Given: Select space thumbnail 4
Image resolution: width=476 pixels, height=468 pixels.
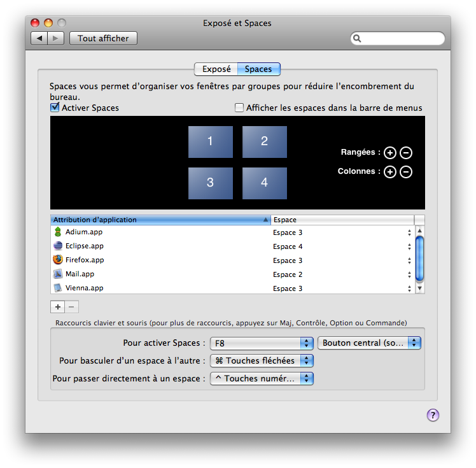Looking at the screenshot, I should [265, 183].
